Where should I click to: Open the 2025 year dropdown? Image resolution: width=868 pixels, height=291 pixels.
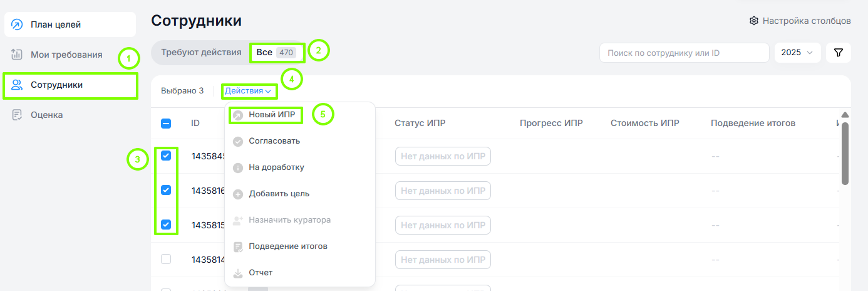(x=797, y=53)
